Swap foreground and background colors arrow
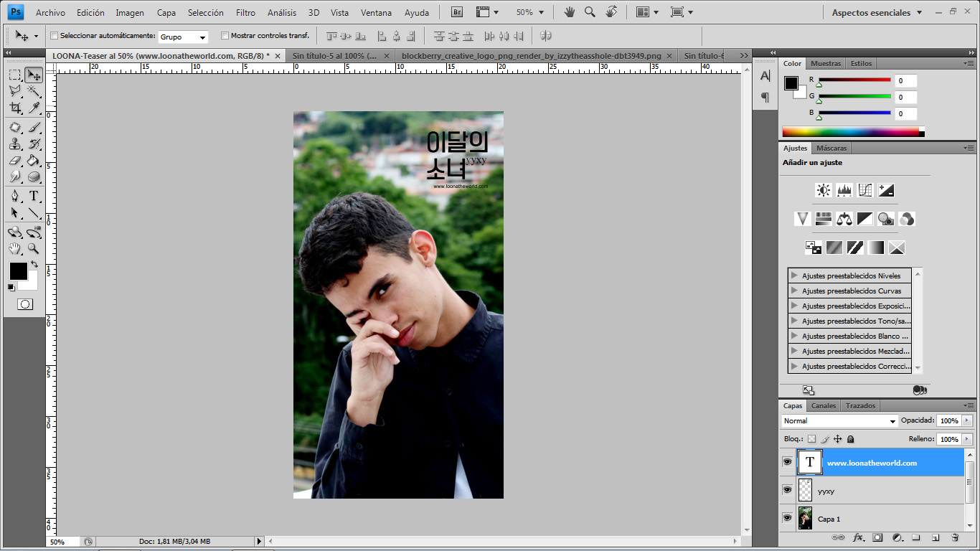 [x=34, y=265]
